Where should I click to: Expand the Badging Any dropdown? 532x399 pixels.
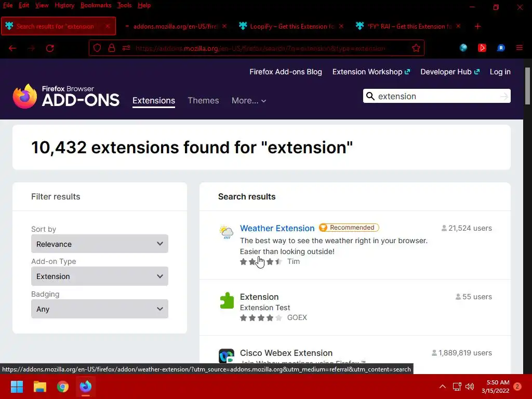[x=100, y=309]
